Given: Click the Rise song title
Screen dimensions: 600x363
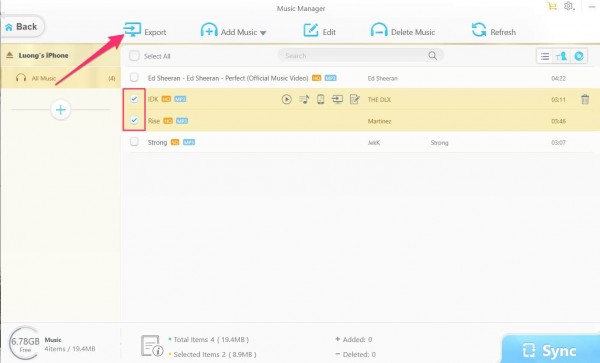Looking at the screenshot, I should pyautogui.click(x=154, y=121).
